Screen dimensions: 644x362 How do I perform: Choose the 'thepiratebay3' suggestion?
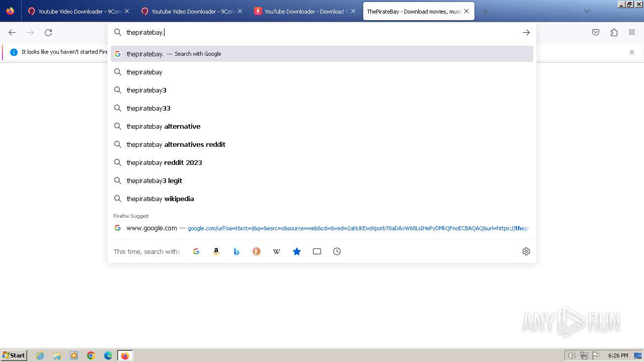coord(322,90)
